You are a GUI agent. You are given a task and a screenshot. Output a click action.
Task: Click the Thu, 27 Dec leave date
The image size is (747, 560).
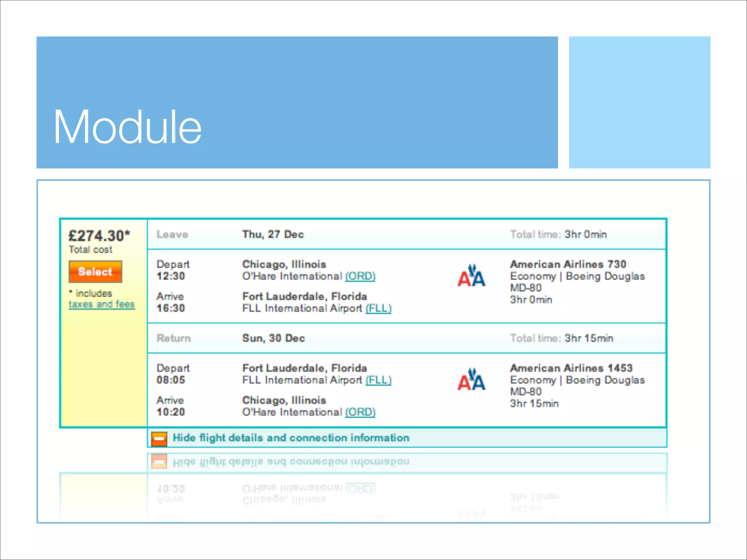273,234
